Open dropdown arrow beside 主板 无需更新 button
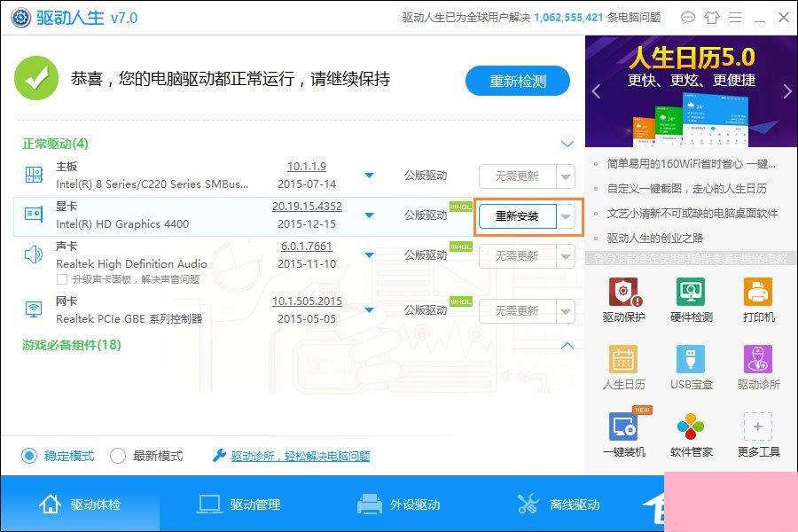Viewport: 798px width, 532px height. click(566, 176)
